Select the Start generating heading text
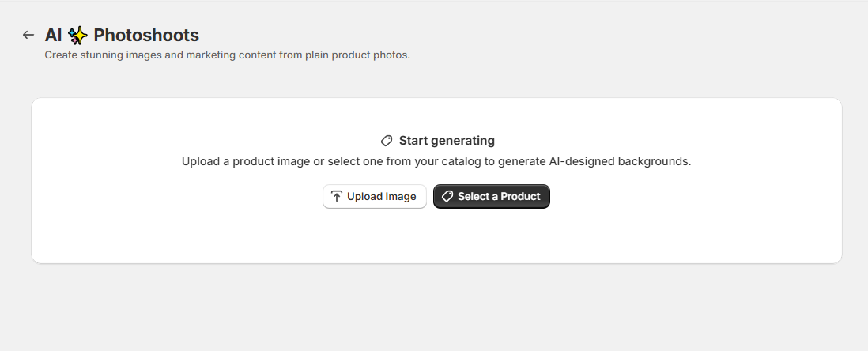 pos(447,141)
